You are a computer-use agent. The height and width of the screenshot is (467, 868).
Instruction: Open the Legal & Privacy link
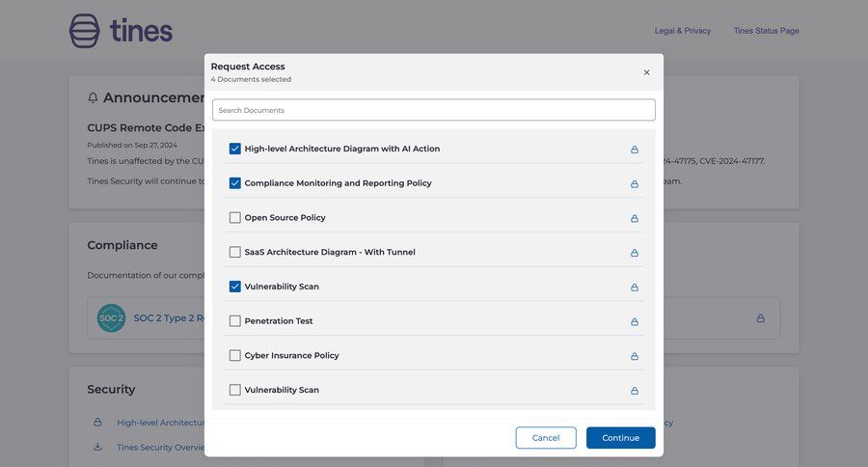pos(683,31)
